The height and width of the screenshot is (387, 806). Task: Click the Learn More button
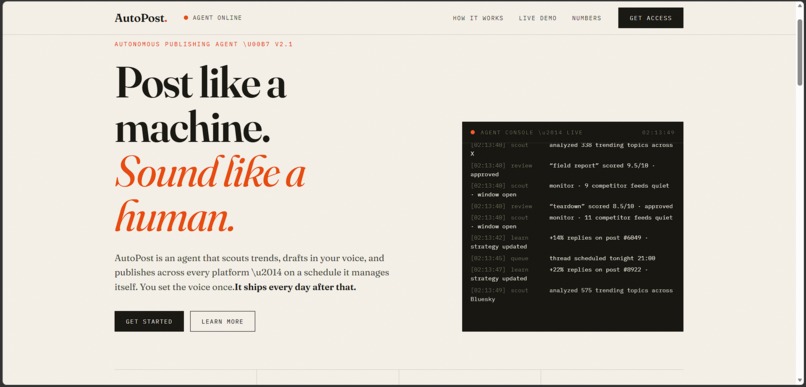(223, 321)
